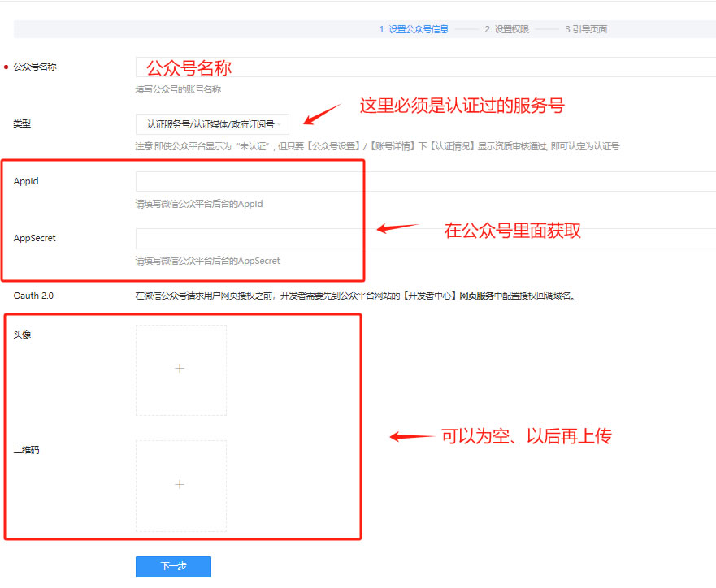The width and height of the screenshot is (716, 588).
Task: Click the hint 请填写微信公众平台后台的AppId
Action: coord(199,204)
